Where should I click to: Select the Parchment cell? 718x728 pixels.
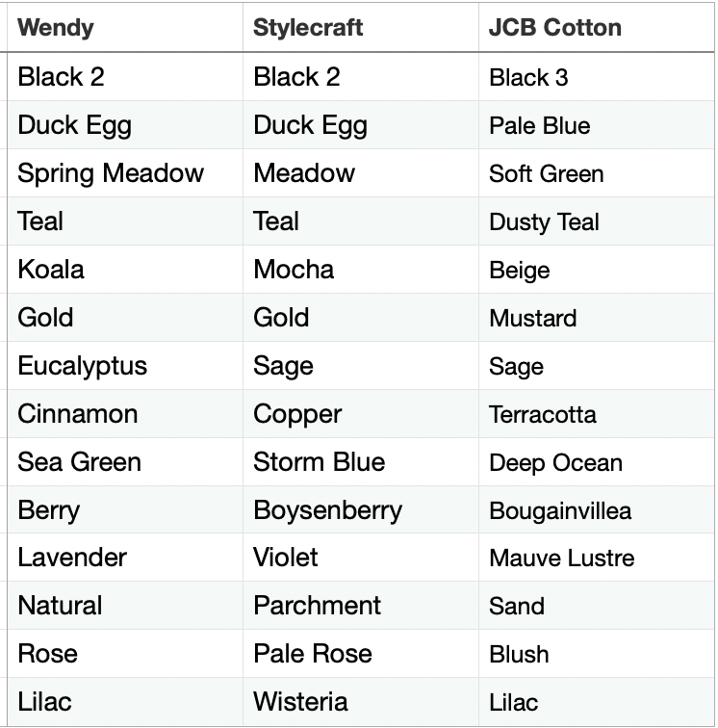point(361,606)
